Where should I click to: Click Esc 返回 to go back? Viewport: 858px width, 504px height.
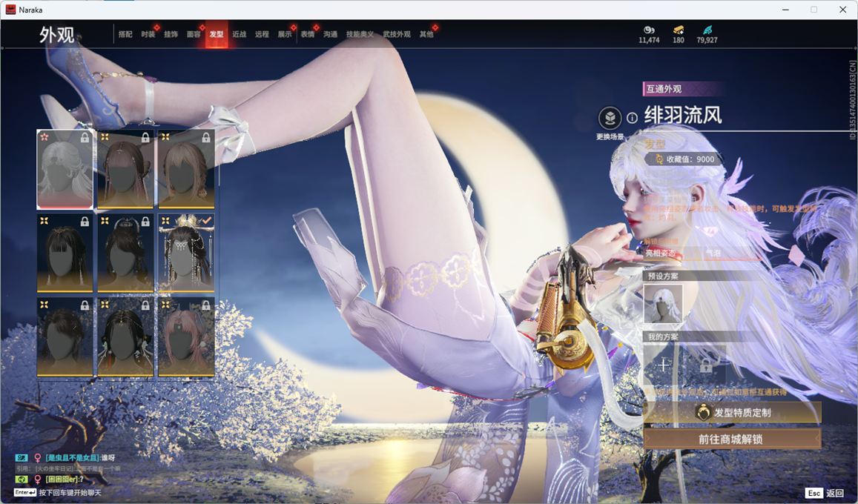point(825,493)
